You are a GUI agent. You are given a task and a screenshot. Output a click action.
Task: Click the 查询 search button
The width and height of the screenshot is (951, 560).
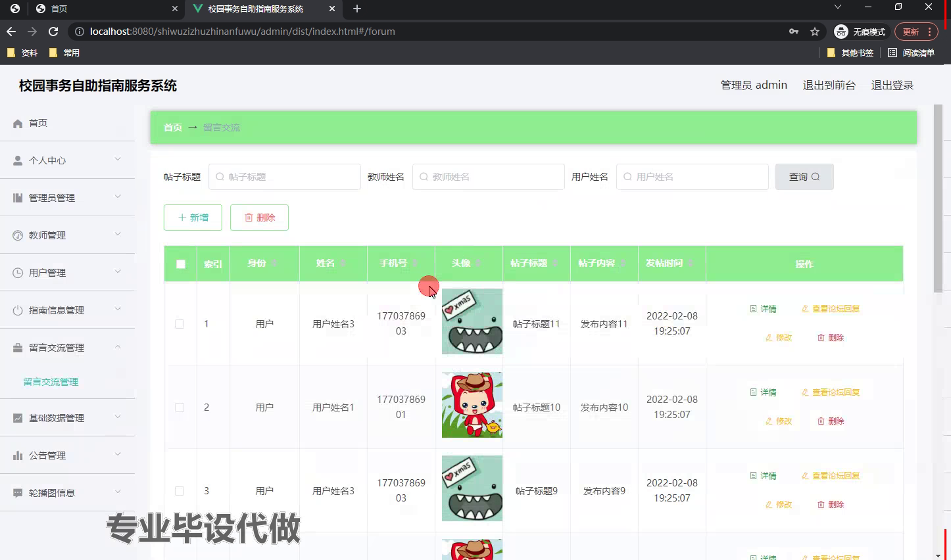click(x=804, y=177)
